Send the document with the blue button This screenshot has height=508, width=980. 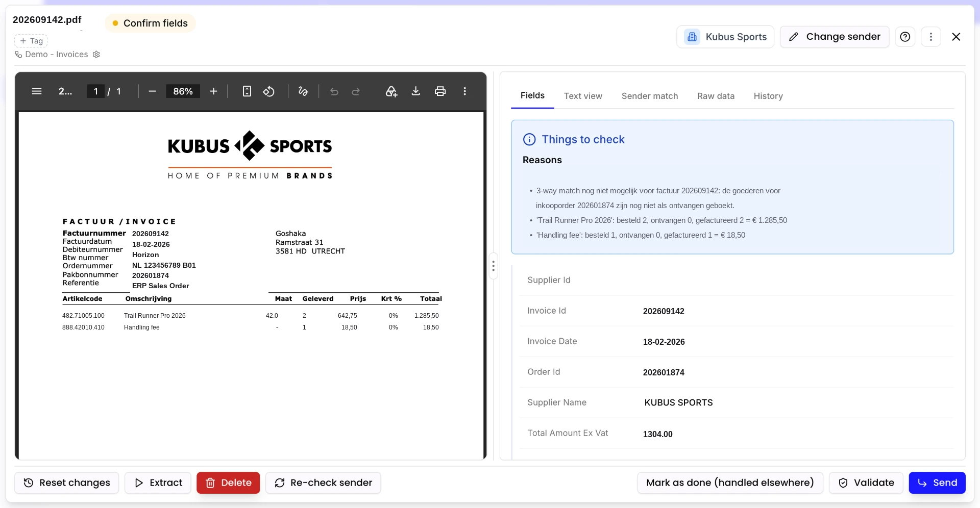pyautogui.click(x=937, y=482)
